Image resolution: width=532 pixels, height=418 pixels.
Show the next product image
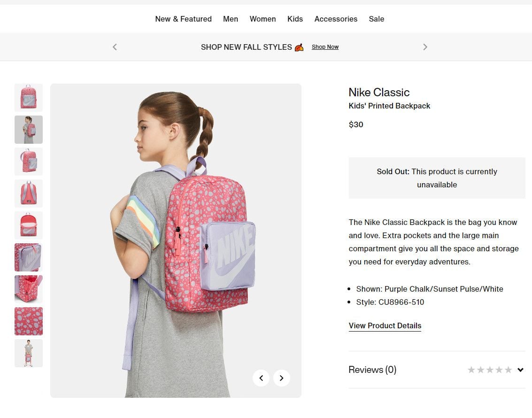pos(282,378)
